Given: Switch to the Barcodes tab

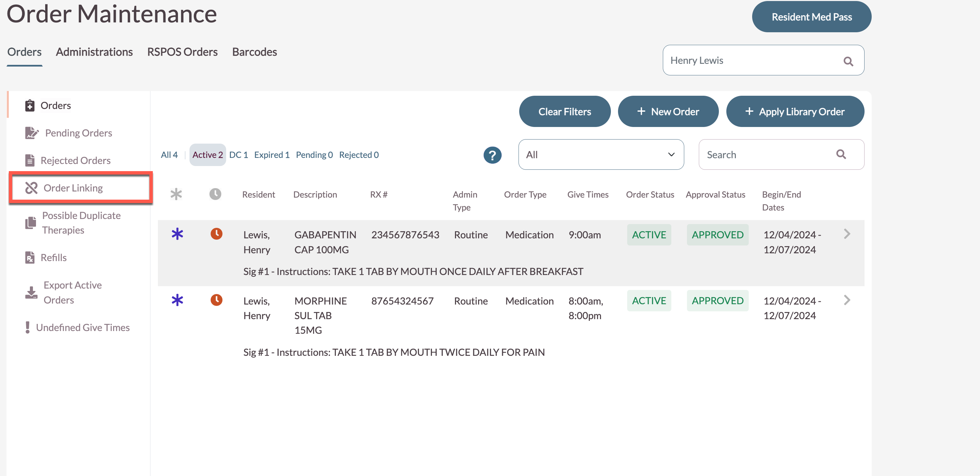Looking at the screenshot, I should (254, 52).
